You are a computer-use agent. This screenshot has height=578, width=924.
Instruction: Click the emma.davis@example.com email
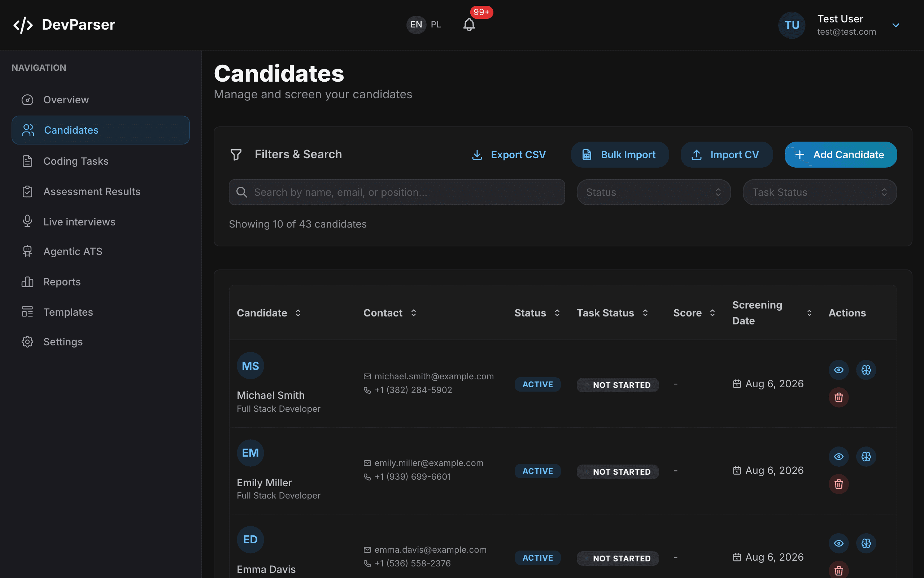click(x=430, y=550)
